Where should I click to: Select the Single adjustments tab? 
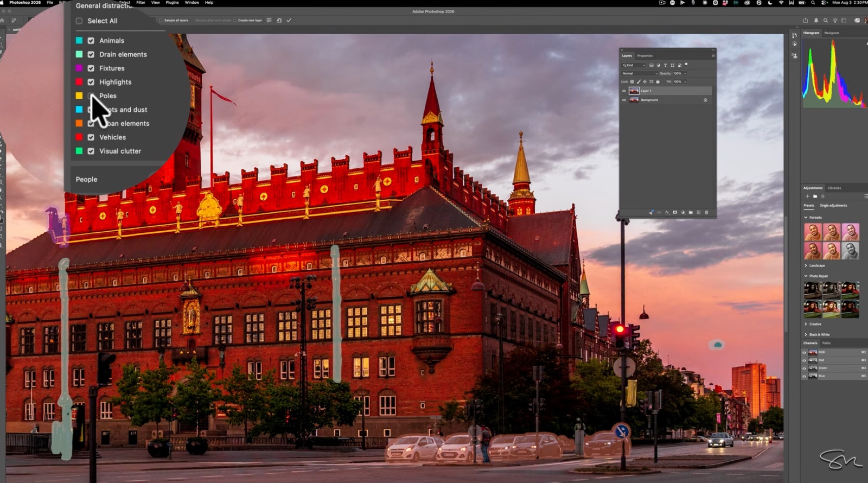point(833,206)
